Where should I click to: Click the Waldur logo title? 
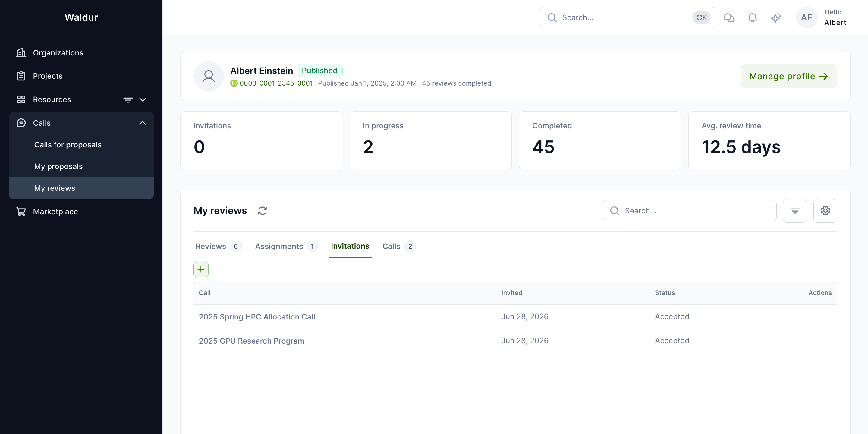81,17
